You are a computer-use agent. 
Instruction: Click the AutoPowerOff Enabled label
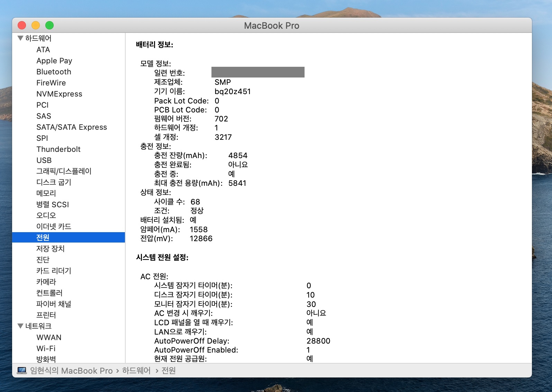(x=196, y=350)
